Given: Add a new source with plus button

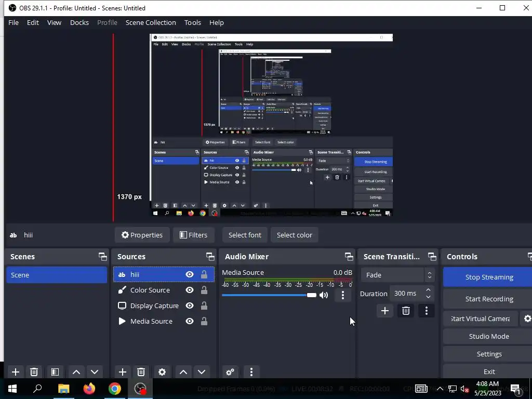Looking at the screenshot, I should pyautogui.click(x=123, y=372).
